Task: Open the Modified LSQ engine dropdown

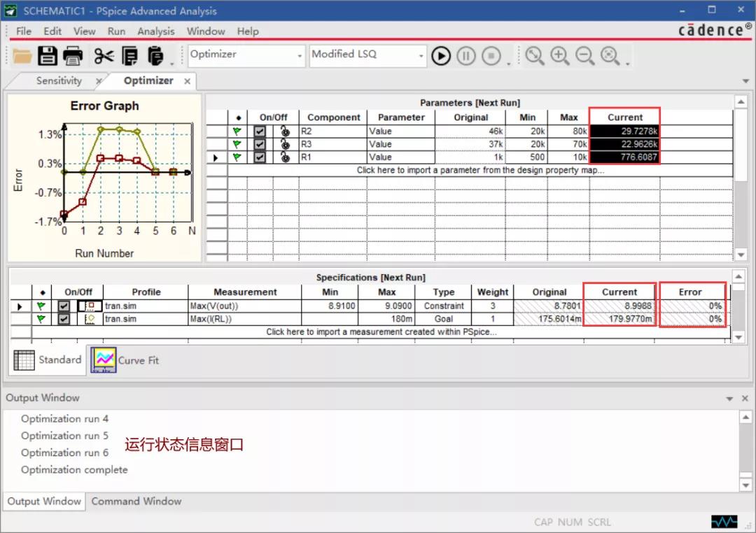Action: 421,56
